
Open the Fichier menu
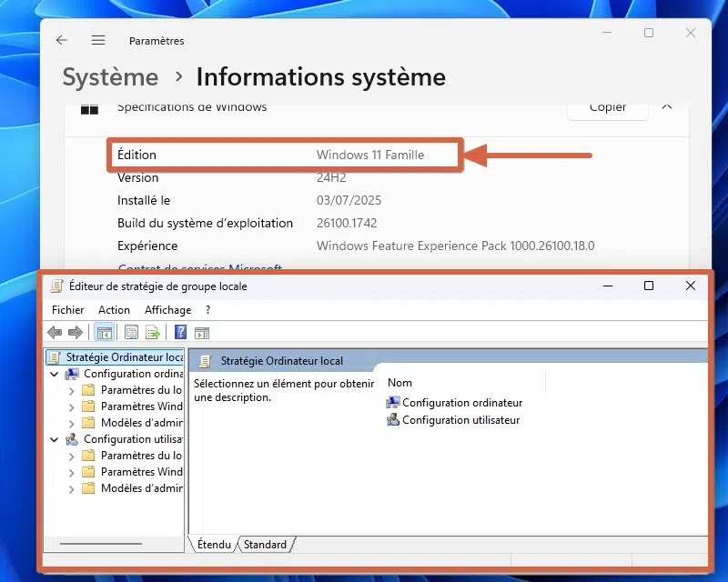[x=67, y=310]
